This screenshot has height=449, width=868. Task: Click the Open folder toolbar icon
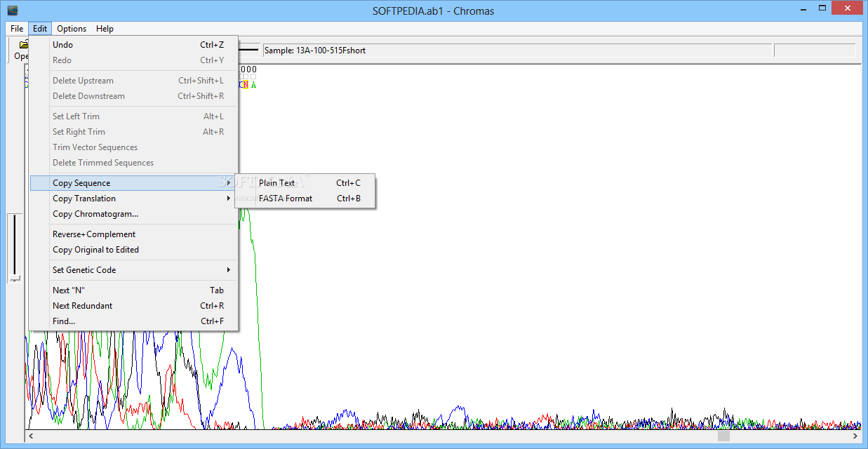[23, 44]
